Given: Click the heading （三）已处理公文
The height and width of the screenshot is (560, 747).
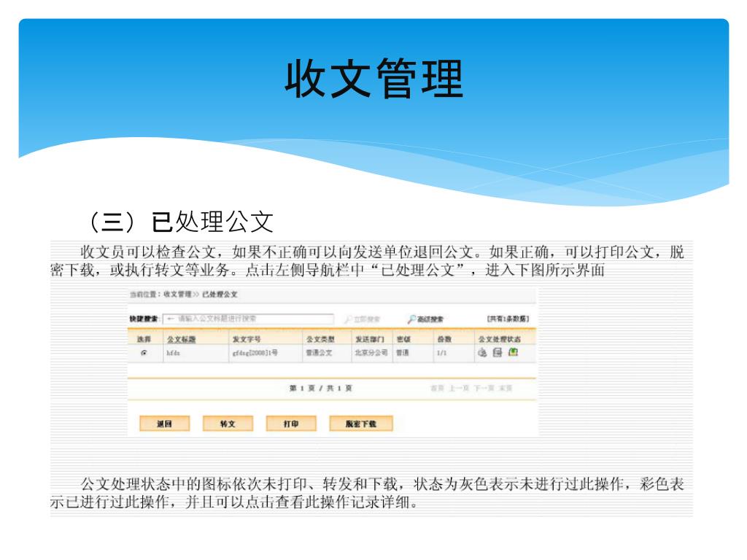Looking at the screenshot, I should point(179,222).
